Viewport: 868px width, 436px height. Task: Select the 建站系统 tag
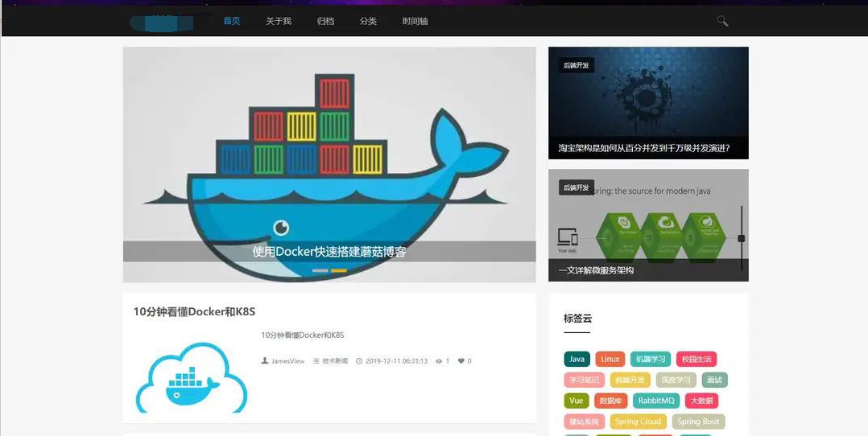(x=584, y=422)
